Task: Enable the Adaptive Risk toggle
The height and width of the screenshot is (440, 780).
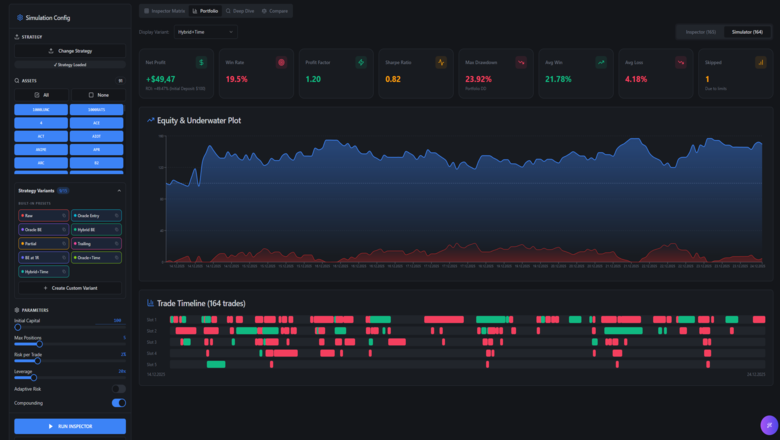Action: [119, 389]
